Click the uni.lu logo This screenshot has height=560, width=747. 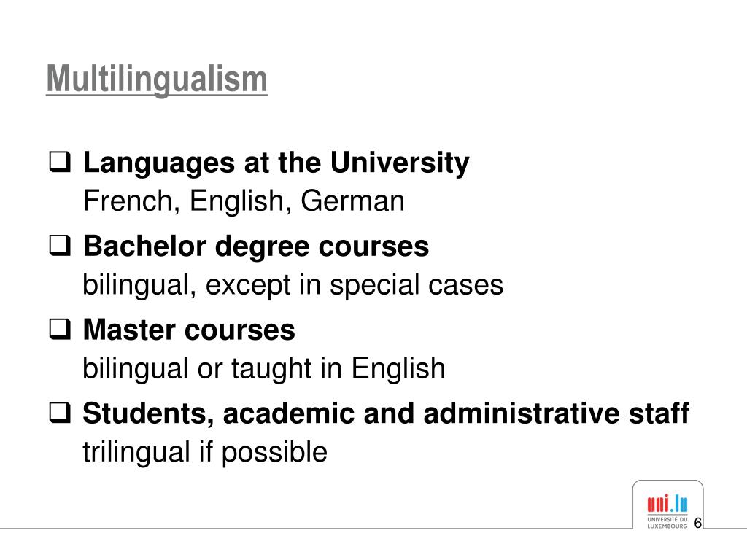tap(667, 511)
